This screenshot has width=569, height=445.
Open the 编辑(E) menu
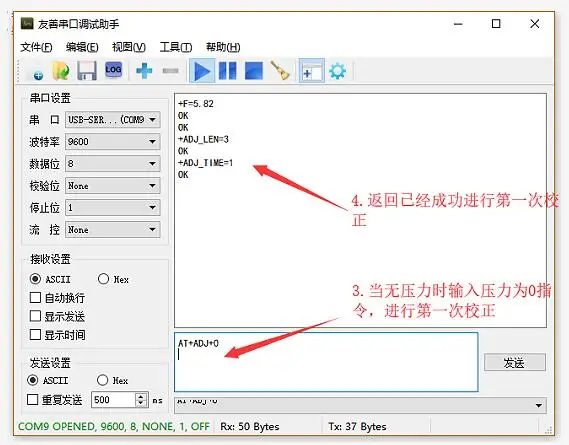click(x=82, y=47)
